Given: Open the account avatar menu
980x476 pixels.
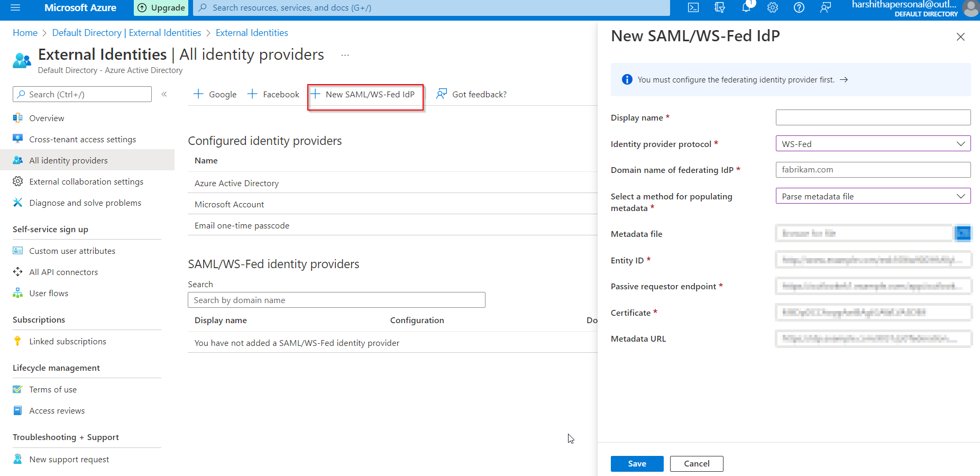Looking at the screenshot, I should click(971, 8).
